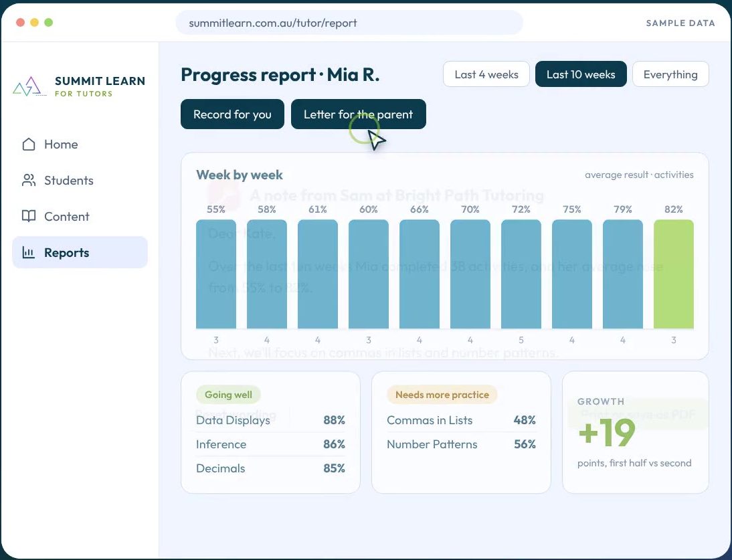Click the 79% week bar
732x560 pixels.
coord(623,274)
